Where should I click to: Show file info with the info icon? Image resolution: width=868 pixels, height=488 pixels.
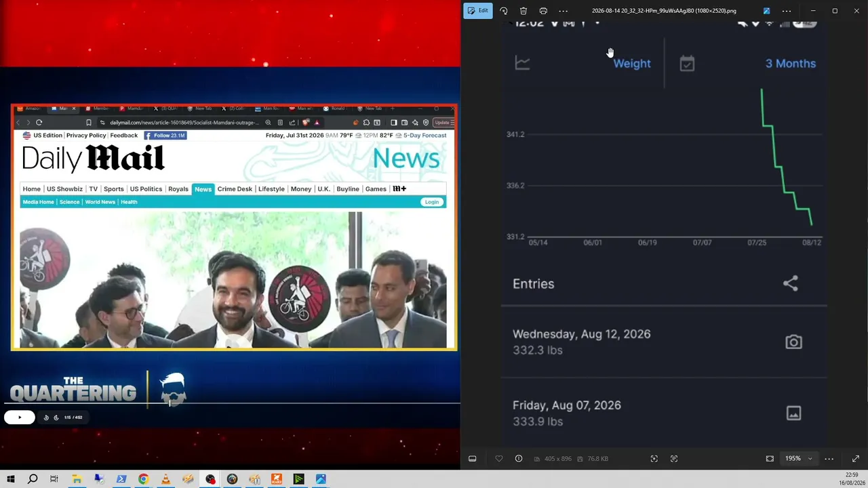[519, 459]
